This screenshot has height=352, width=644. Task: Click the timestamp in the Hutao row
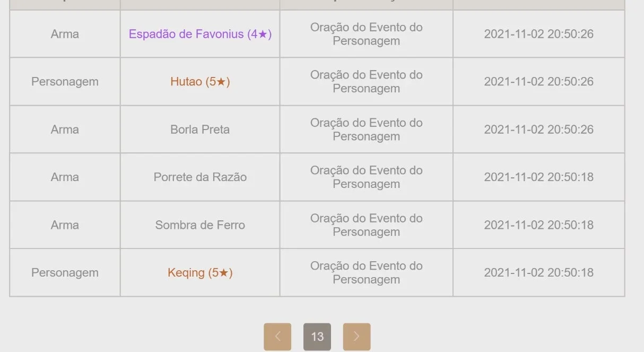(x=538, y=82)
